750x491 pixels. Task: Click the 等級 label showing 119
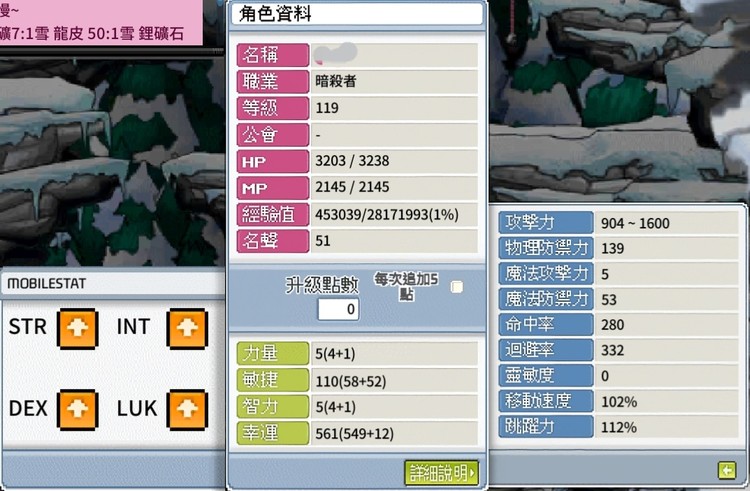coord(273,108)
